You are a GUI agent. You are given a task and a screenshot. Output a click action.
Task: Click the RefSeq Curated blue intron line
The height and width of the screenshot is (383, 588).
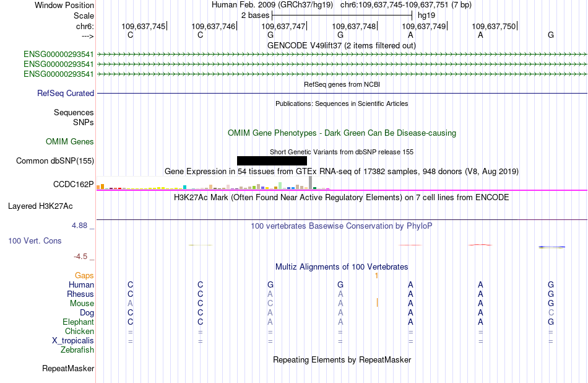(342, 93)
